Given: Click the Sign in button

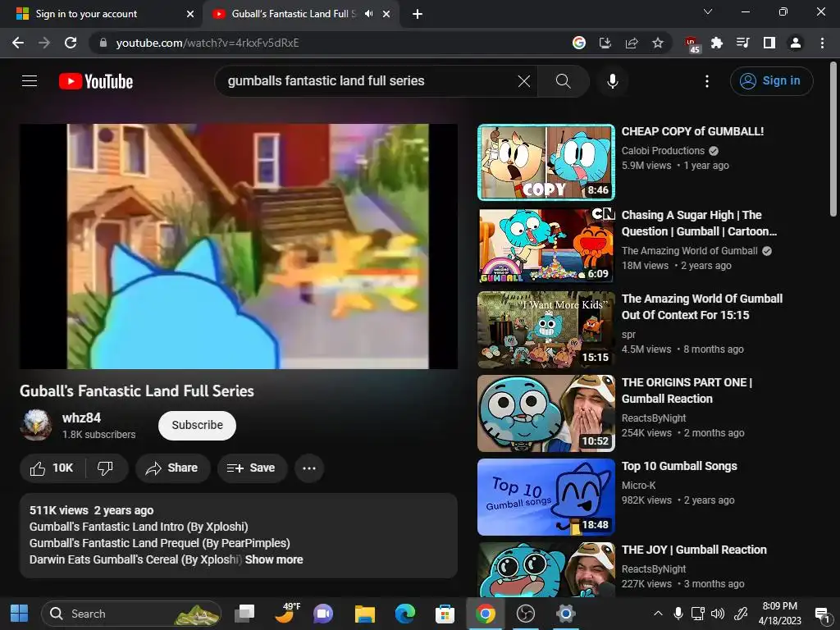Looking at the screenshot, I should click(771, 81).
